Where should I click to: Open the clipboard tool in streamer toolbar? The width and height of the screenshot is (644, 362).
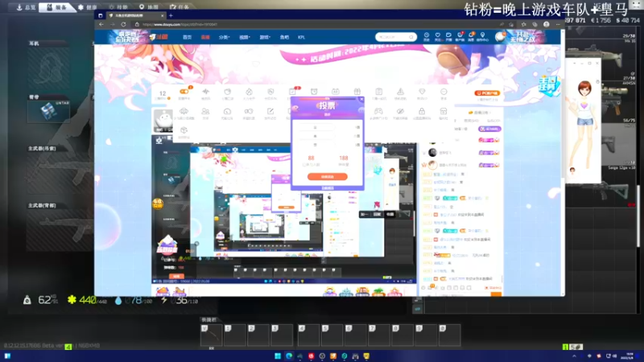pyautogui.click(x=378, y=92)
